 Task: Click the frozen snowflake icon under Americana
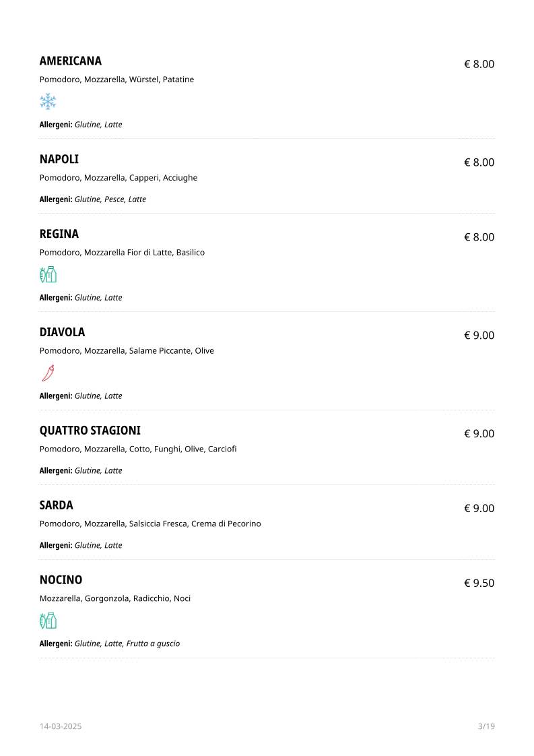(x=48, y=102)
